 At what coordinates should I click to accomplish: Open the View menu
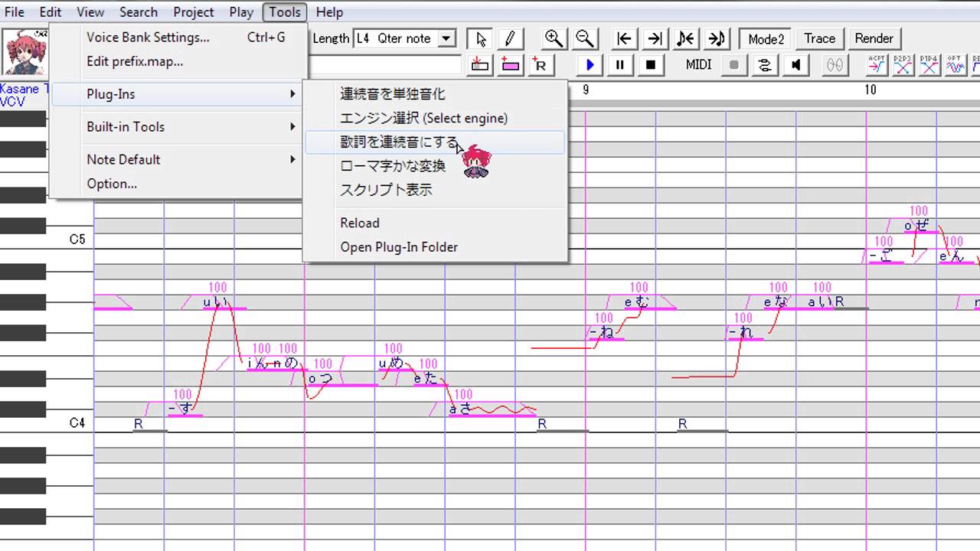(90, 11)
